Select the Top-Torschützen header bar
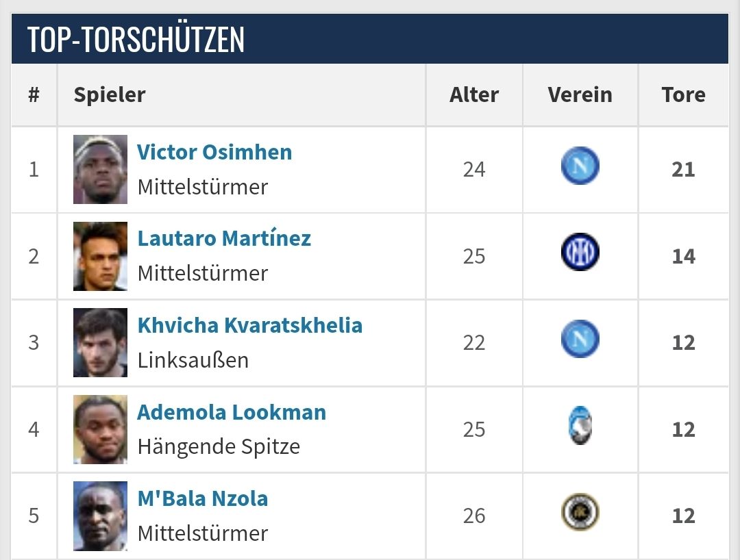Image resolution: width=740 pixels, height=560 pixels. click(x=370, y=38)
